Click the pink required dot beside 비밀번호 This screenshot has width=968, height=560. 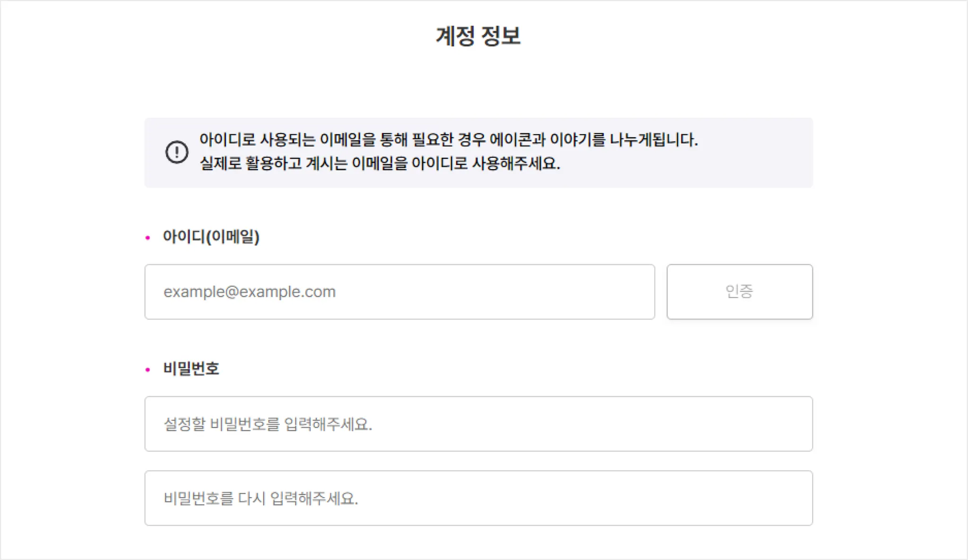coord(147,370)
